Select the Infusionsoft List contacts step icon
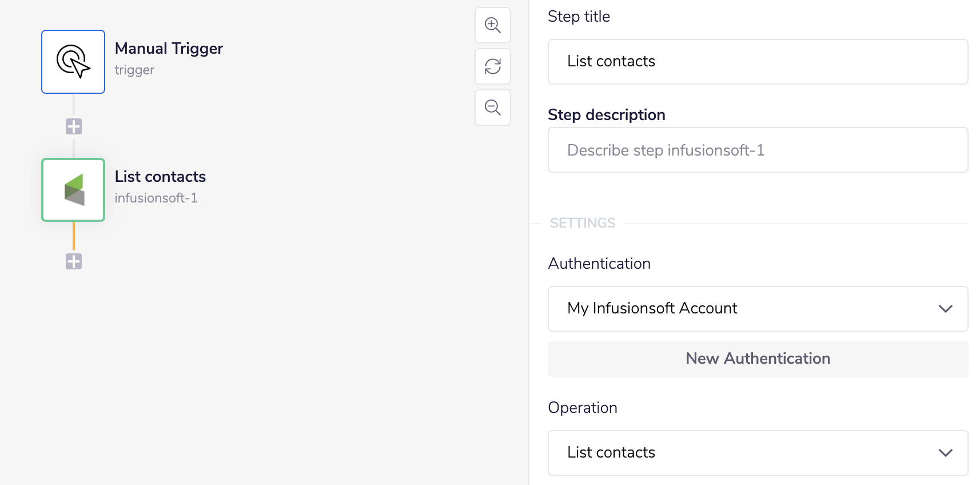The width and height of the screenshot is (980, 485). tap(73, 190)
